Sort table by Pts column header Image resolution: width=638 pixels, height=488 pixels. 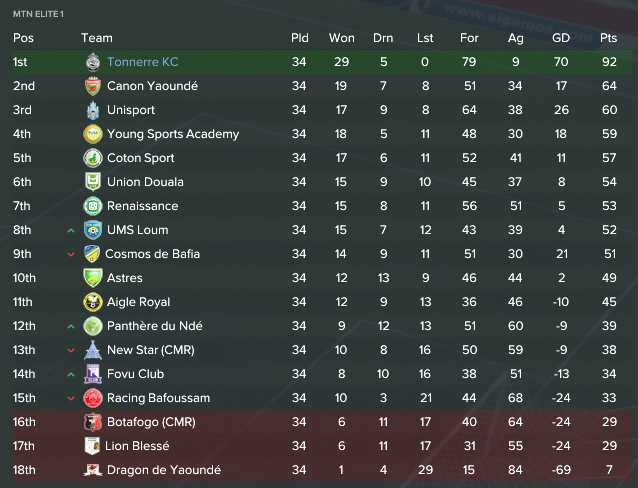click(608, 38)
